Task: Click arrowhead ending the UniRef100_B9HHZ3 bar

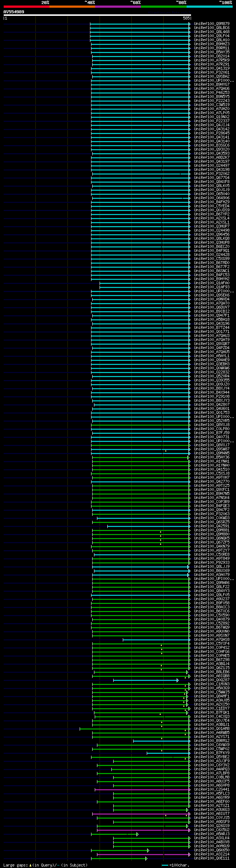Action: click(190, 44)
